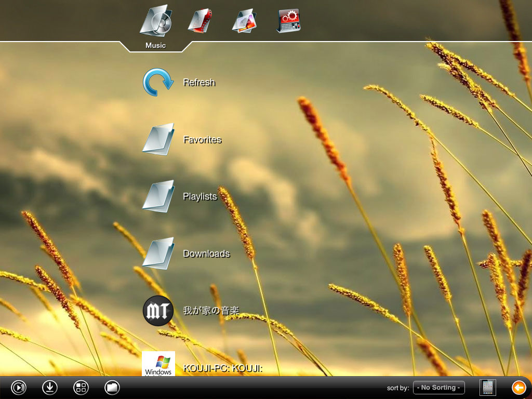Choose the iPad device renderer icon
The image size is (532, 399).
[x=488, y=388]
